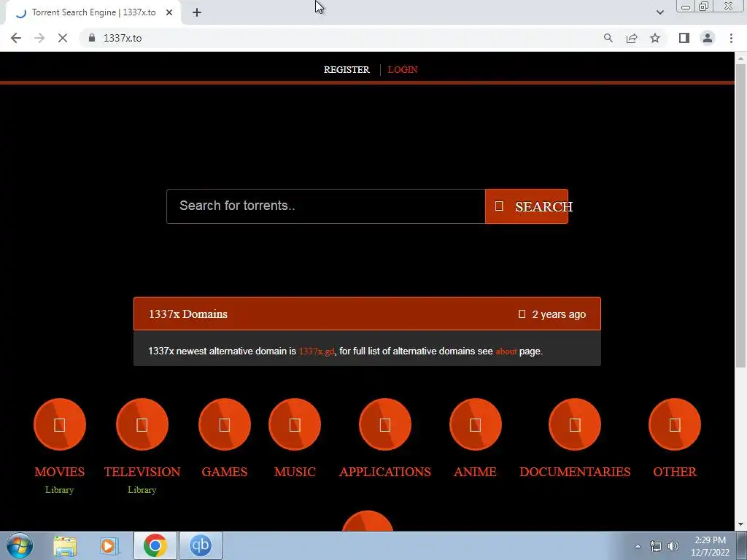Open the Games category circle icon

tap(225, 424)
